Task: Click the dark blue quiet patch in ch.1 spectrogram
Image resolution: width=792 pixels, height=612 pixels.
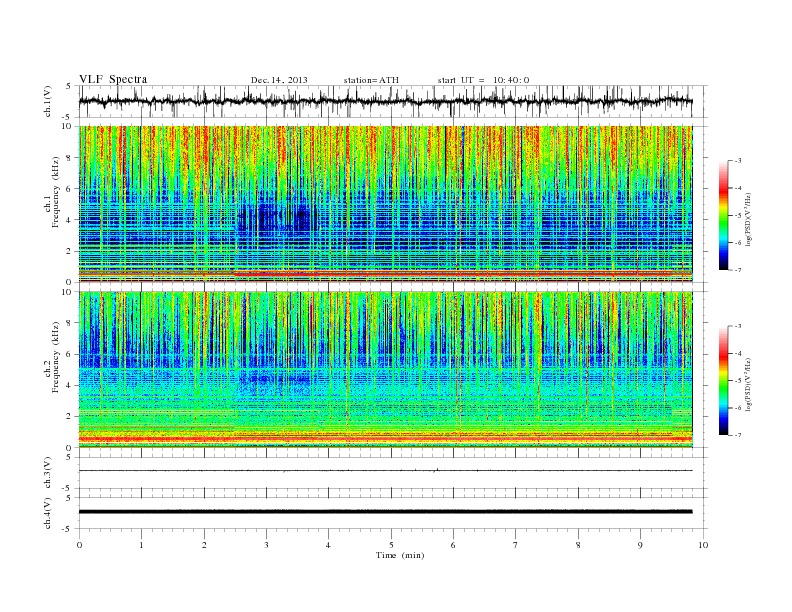Action: 275,218
